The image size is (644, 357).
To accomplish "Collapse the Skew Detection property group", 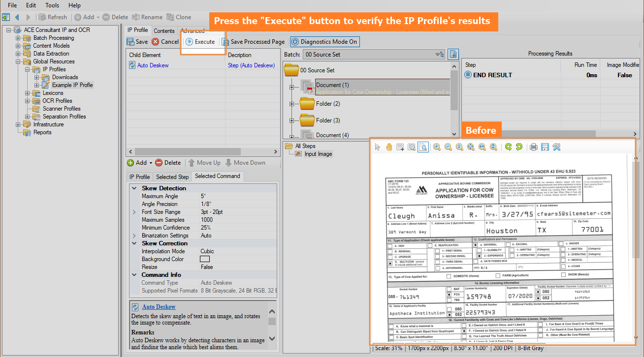I will [x=134, y=188].
